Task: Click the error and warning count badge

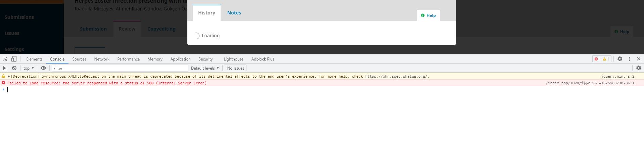Action: click(x=602, y=59)
